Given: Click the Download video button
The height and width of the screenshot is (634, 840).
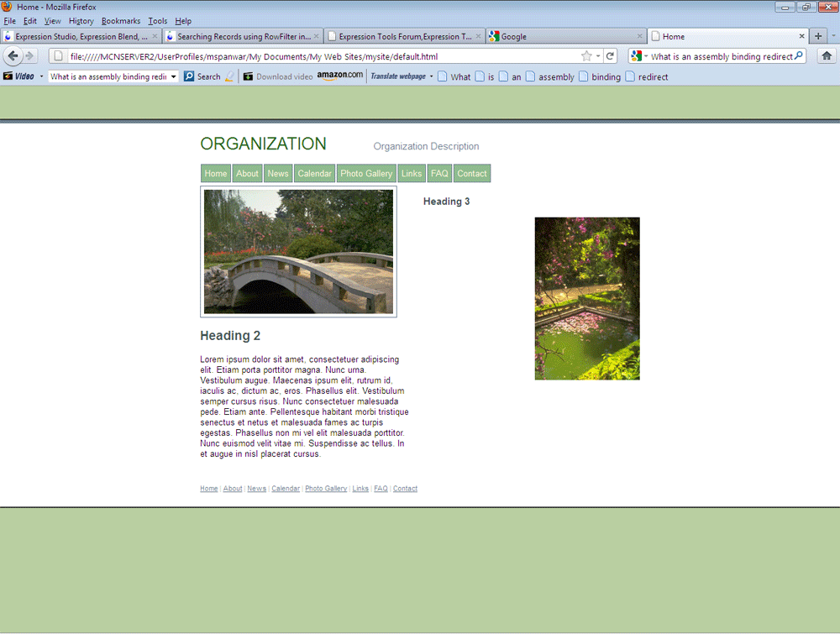Looking at the screenshot, I should point(278,76).
